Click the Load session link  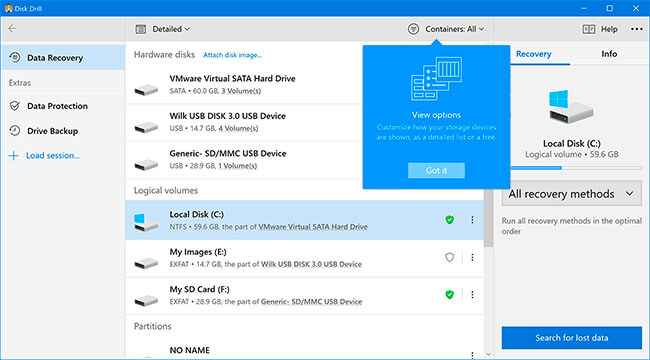(53, 156)
